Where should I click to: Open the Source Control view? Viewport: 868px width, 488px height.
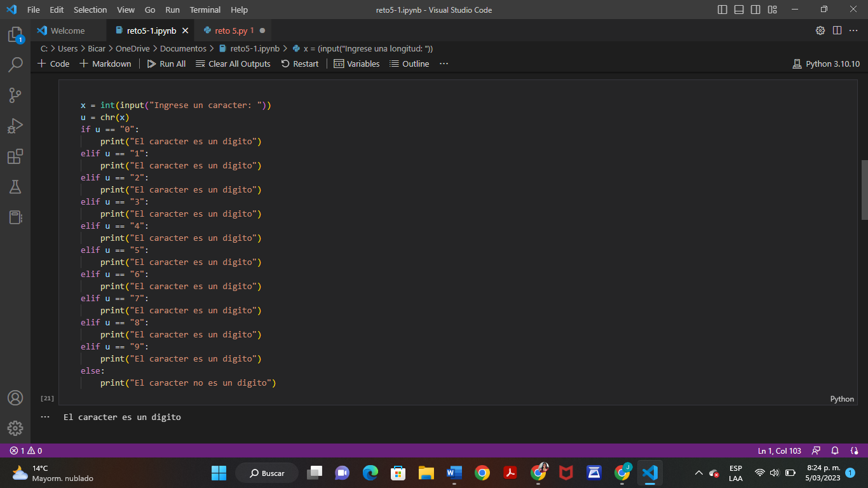(16, 95)
